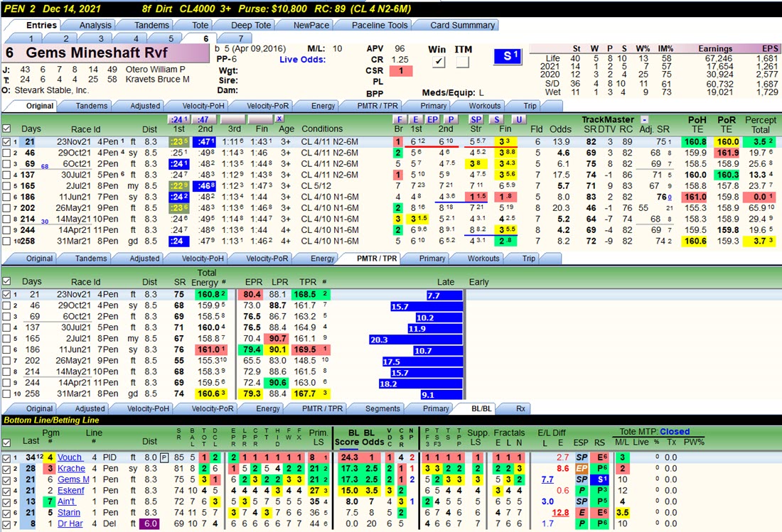Click the underlined 12.8 E/L Diff value

561,513
